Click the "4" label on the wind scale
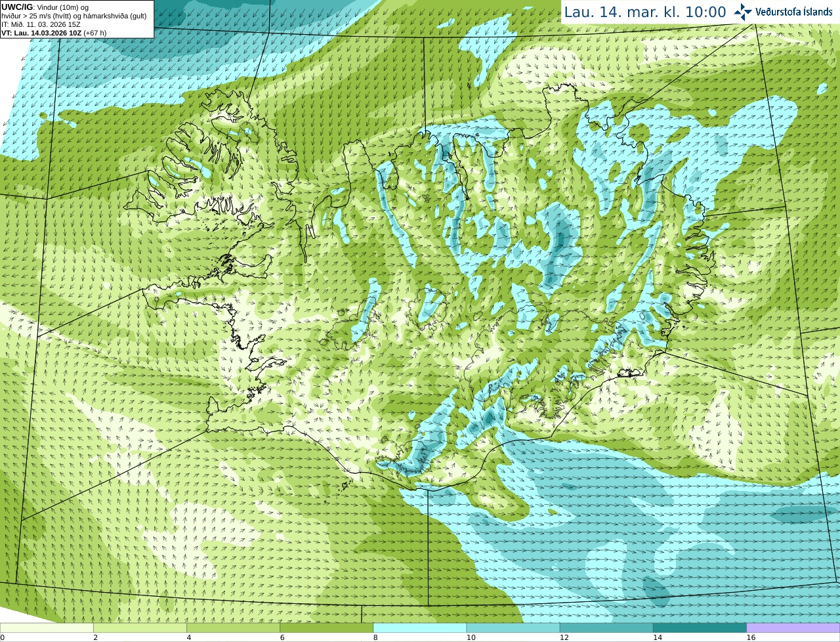The image size is (840, 642). click(x=189, y=637)
